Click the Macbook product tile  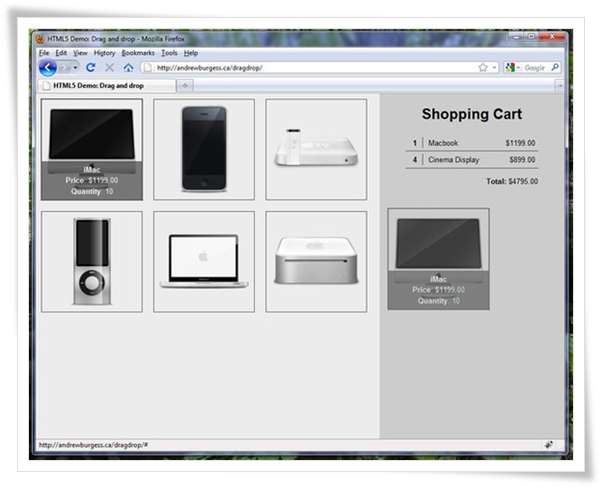point(204,262)
